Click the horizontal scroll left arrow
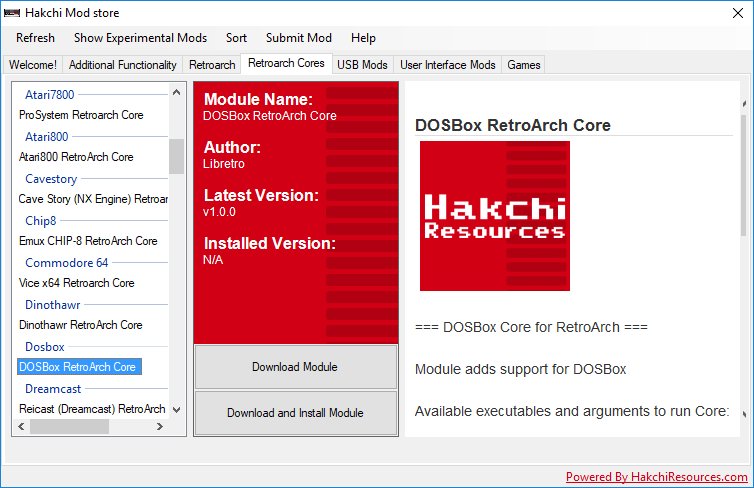 21,426
